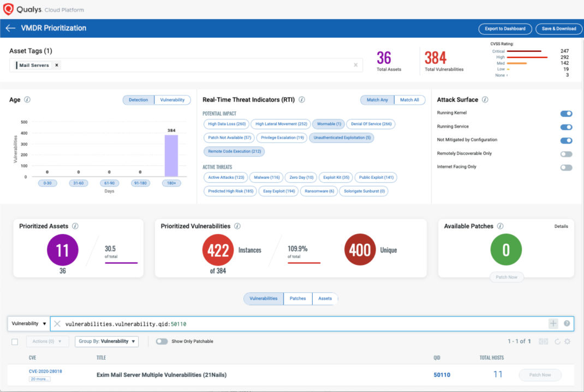
Task: Select the 91-180 days age range
Action: tap(140, 183)
